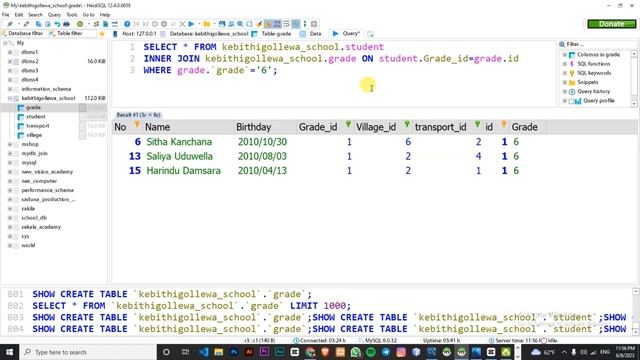Toggle the highlighted toolbar button left of wrap lines
The height and width of the screenshot is (360, 640).
pos(277,24)
